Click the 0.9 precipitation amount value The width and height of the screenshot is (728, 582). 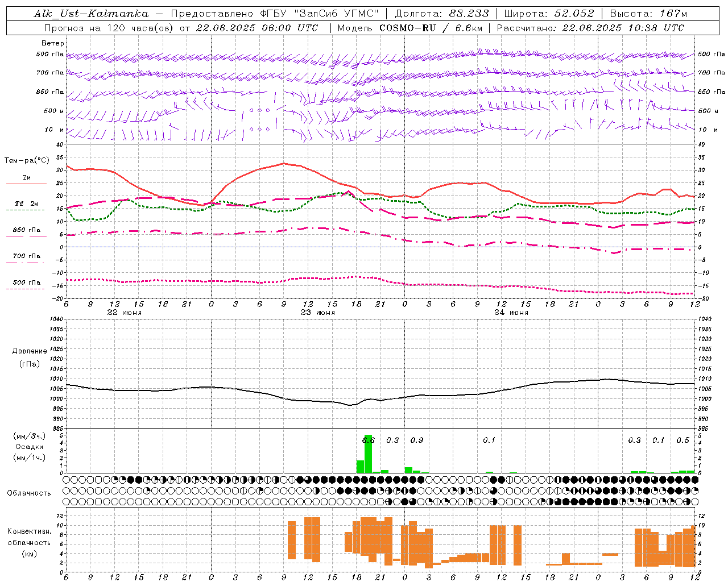(x=417, y=440)
